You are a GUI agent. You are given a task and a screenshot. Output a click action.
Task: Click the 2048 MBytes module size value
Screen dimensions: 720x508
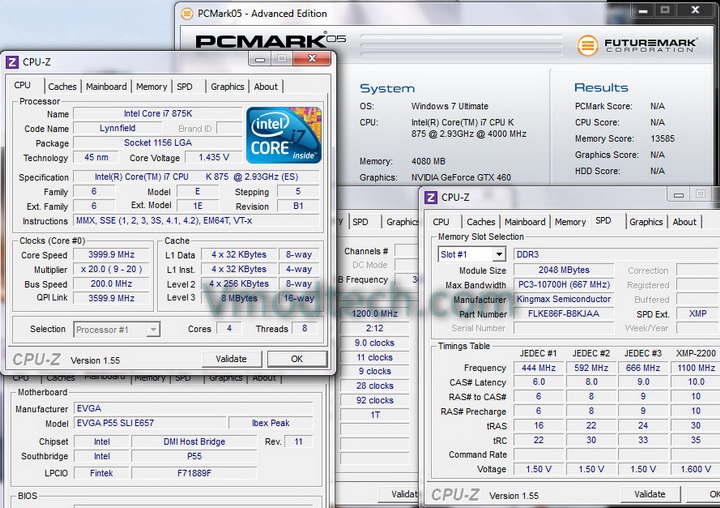pos(563,270)
